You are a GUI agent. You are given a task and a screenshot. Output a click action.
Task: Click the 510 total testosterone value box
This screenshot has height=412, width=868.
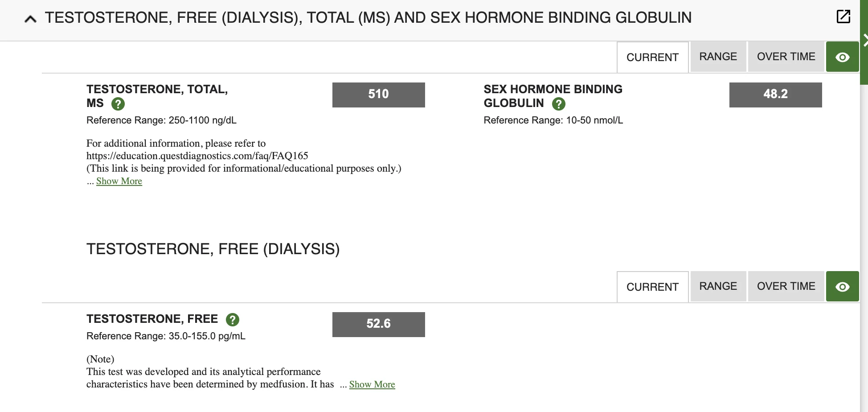pos(378,95)
